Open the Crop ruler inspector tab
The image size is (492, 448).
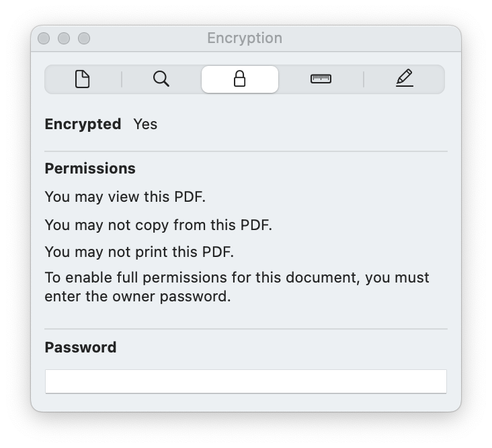pyautogui.click(x=321, y=79)
